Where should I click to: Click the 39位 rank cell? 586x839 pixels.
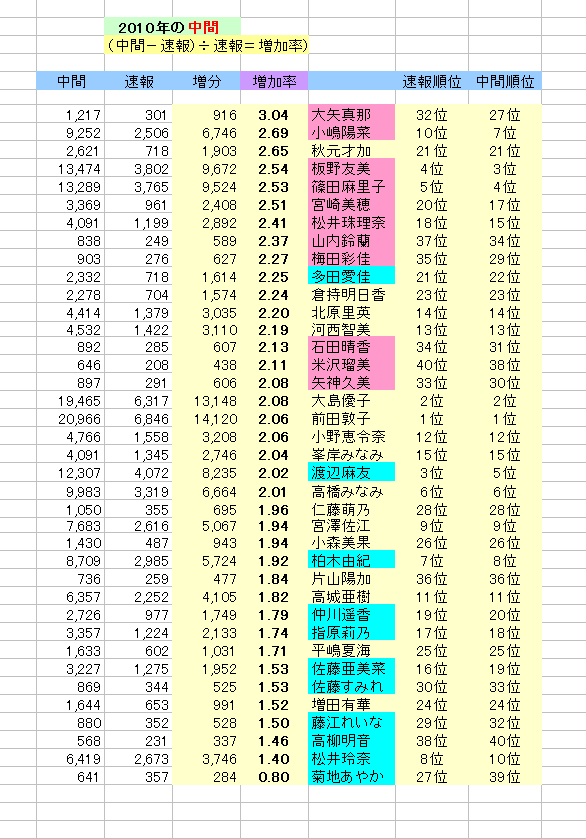click(x=505, y=776)
